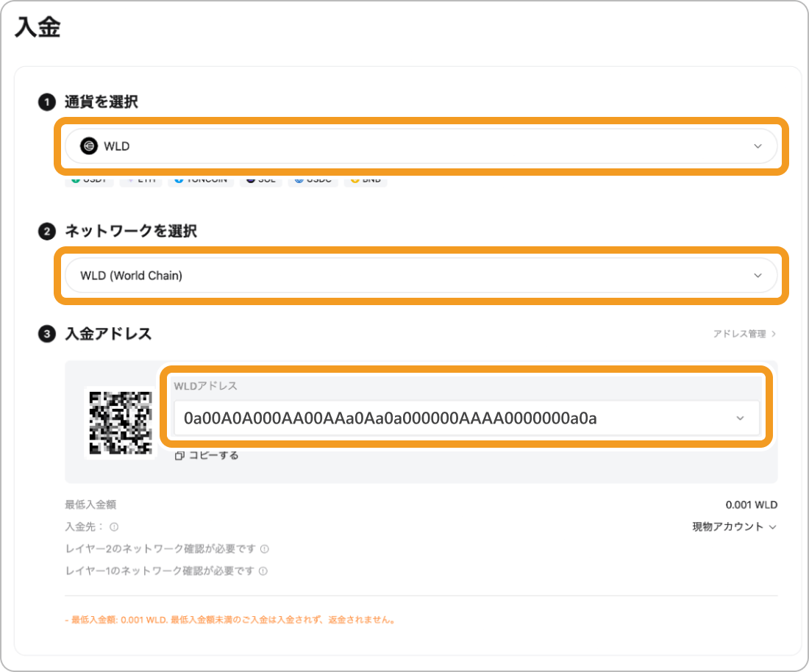Click the copy icon beside コピーする
Screen dimensions: 809x672
pyautogui.click(x=179, y=455)
